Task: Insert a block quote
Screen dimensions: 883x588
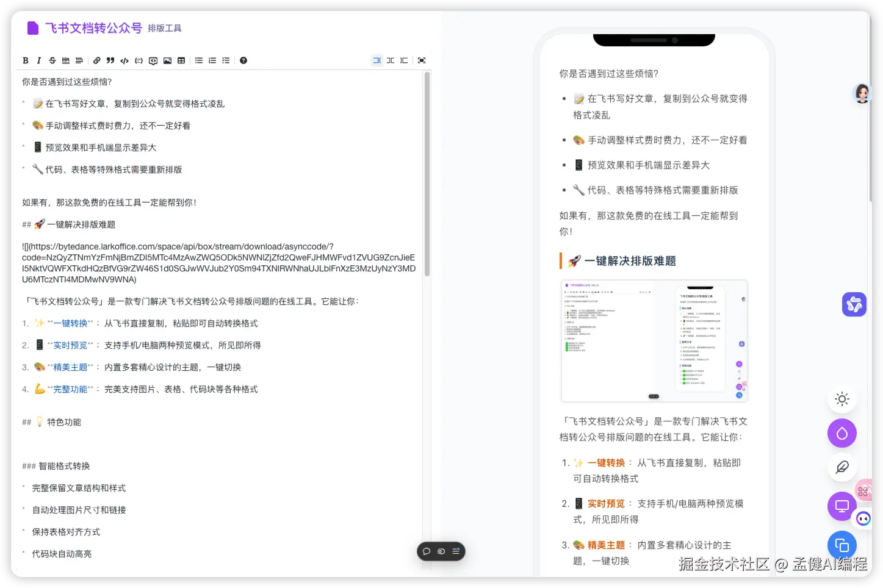Action: pos(110,60)
